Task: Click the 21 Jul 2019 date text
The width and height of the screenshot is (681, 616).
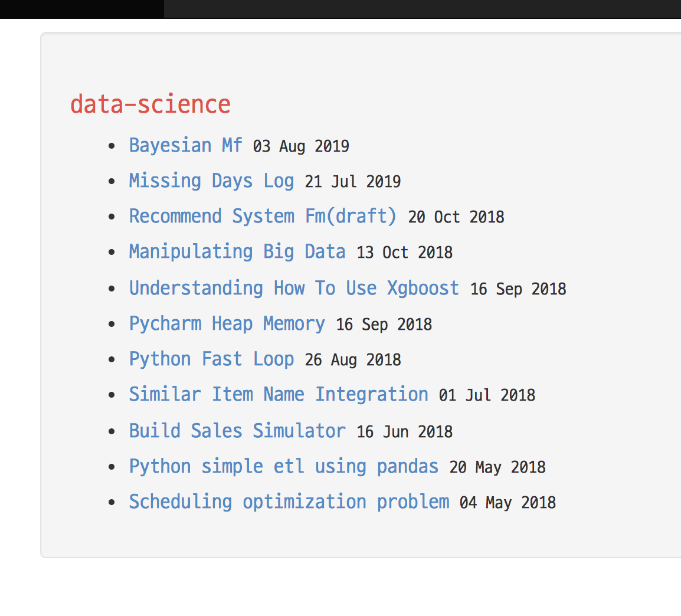Action: (353, 182)
